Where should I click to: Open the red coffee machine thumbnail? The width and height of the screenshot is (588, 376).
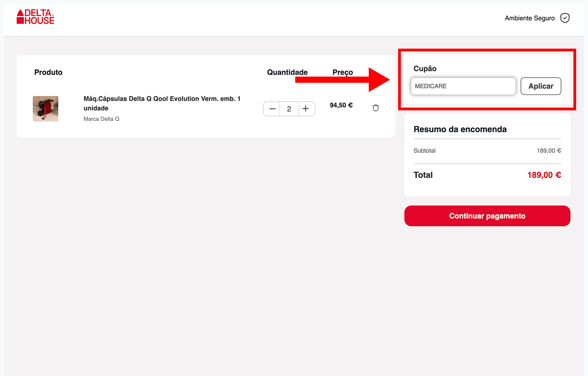[45, 109]
